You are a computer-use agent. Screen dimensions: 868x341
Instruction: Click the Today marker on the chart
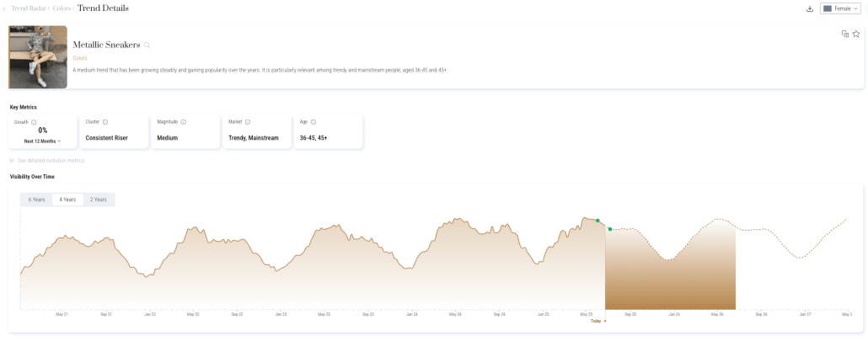tap(597, 321)
